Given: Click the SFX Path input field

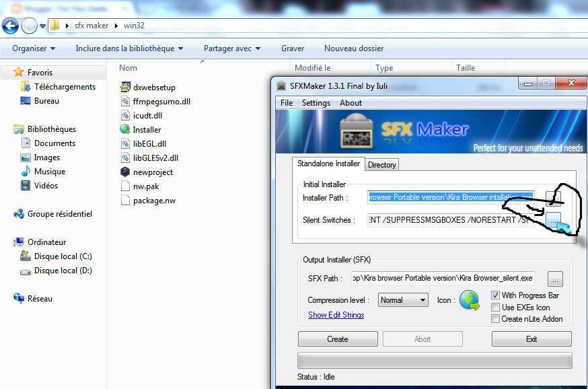Looking at the screenshot, I should pos(443,278).
